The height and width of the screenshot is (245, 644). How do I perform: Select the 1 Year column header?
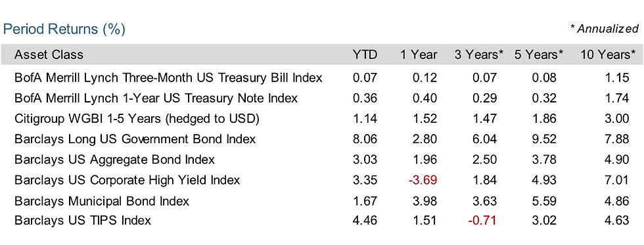coord(419,55)
